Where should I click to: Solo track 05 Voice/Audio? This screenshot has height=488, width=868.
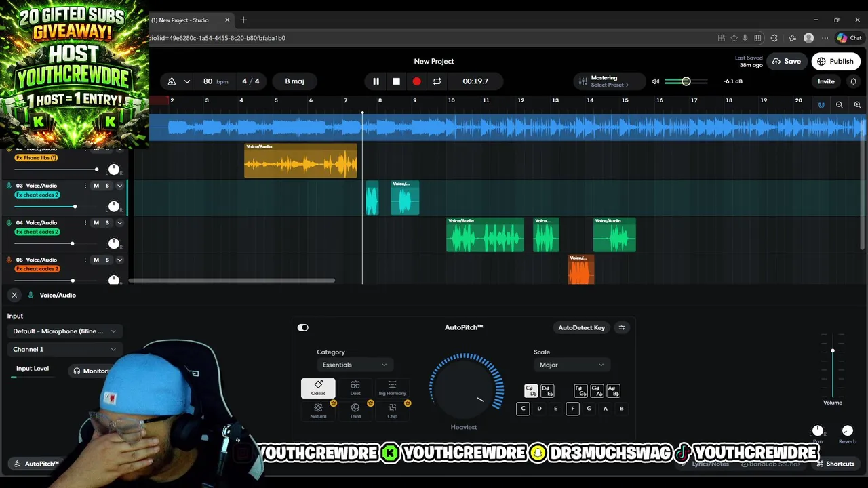(107, 260)
